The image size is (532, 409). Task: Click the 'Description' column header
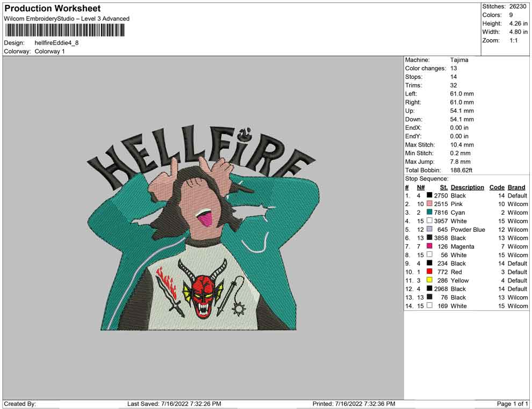click(x=467, y=187)
